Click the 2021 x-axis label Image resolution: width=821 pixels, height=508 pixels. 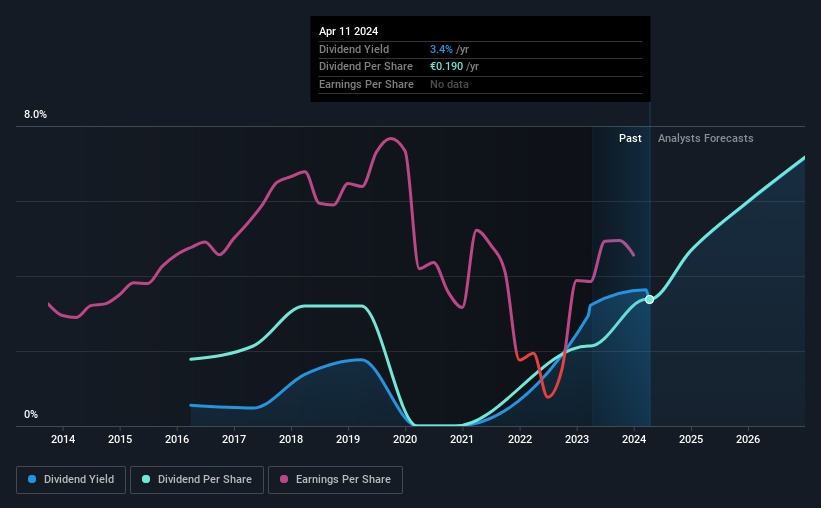(462, 439)
